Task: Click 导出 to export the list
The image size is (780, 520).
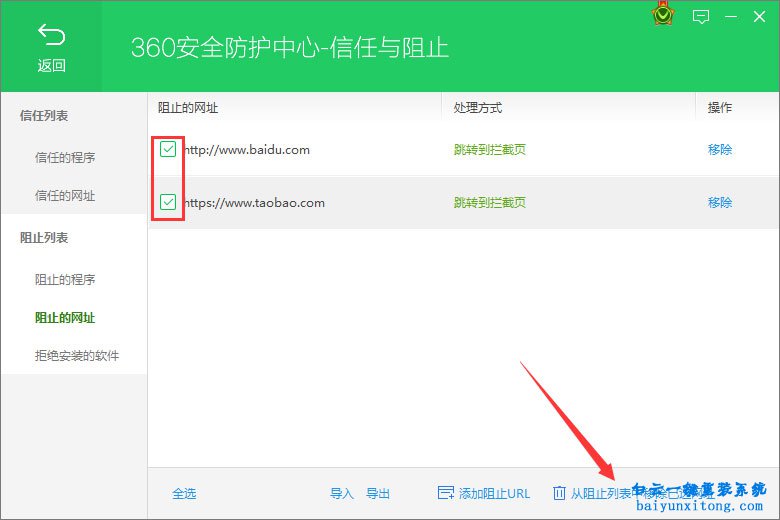Action: coord(378,494)
